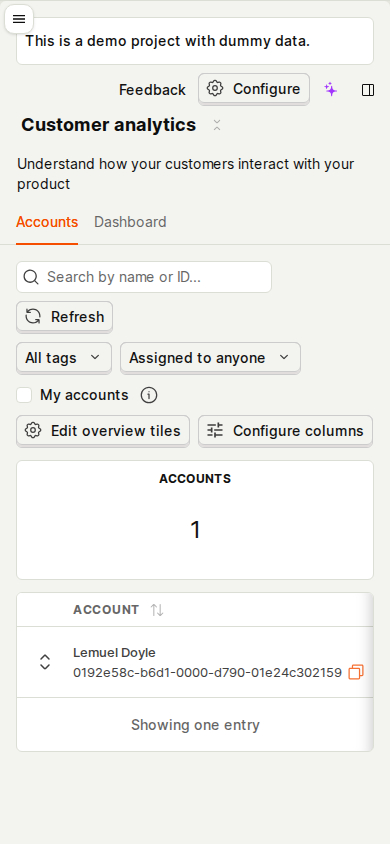Copy Lemuel Doyle's account ID

356,672
